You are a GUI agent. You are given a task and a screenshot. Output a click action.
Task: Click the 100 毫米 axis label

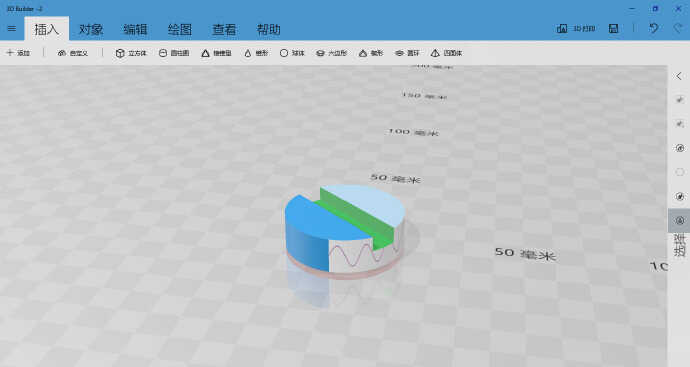(x=413, y=132)
